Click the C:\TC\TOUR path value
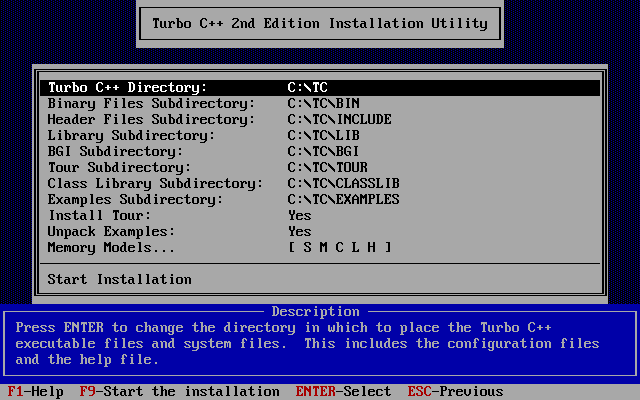 pos(328,167)
